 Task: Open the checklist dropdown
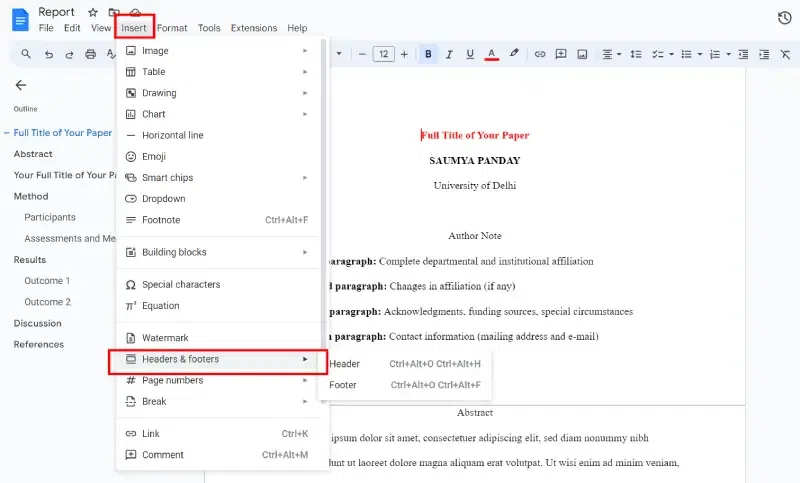(663, 54)
